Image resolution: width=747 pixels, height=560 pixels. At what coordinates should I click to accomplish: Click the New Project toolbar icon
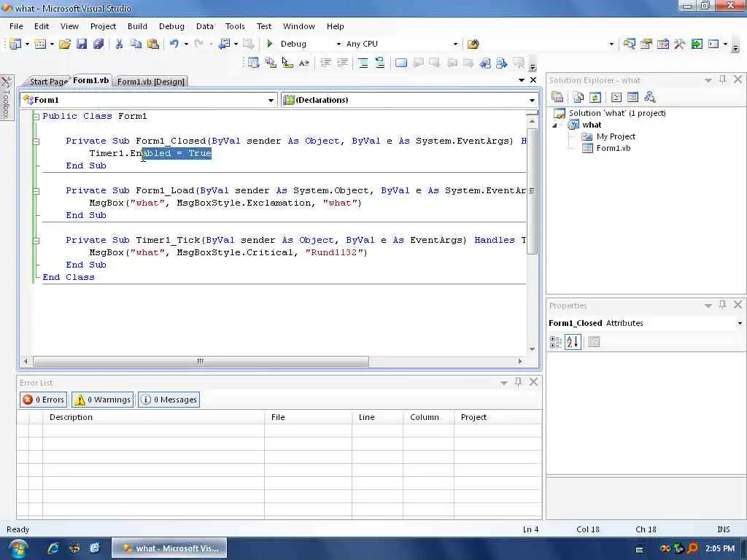[15, 44]
